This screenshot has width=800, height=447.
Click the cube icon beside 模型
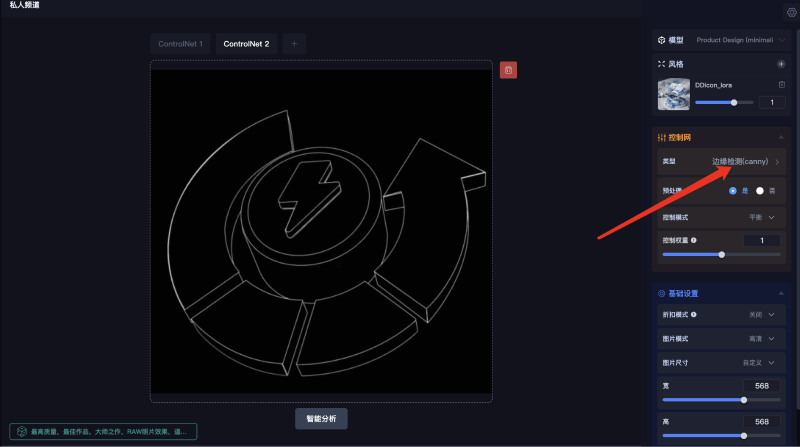pos(661,40)
